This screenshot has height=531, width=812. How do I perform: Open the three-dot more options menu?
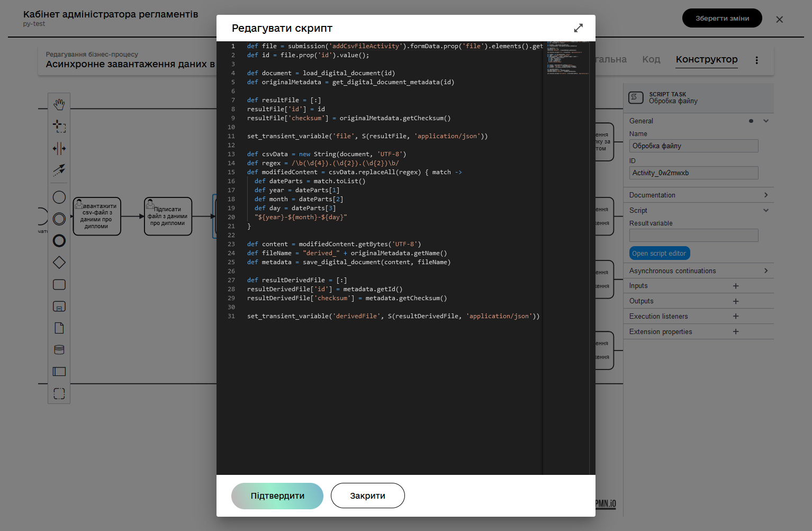(756, 60)
